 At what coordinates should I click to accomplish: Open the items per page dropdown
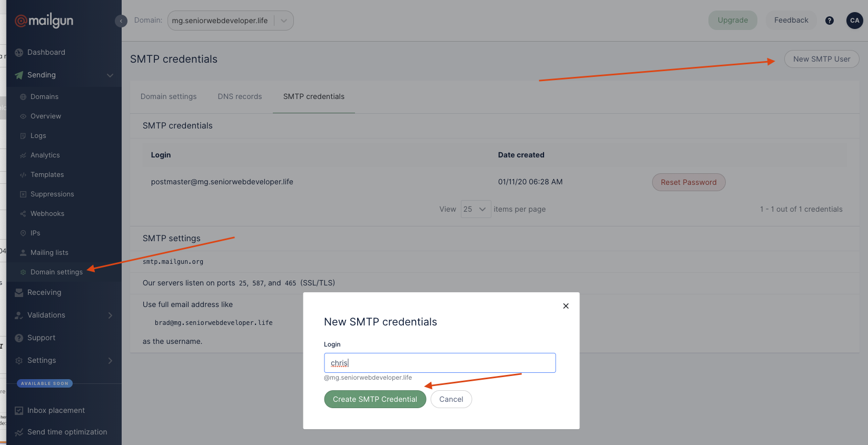[x=476, y=209]
